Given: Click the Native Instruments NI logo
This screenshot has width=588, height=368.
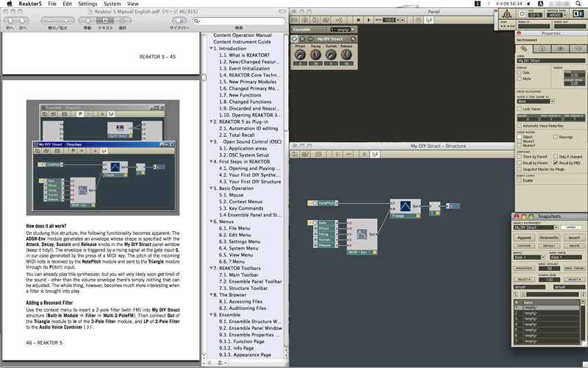Looking at the screenshot, I should 578,14.
